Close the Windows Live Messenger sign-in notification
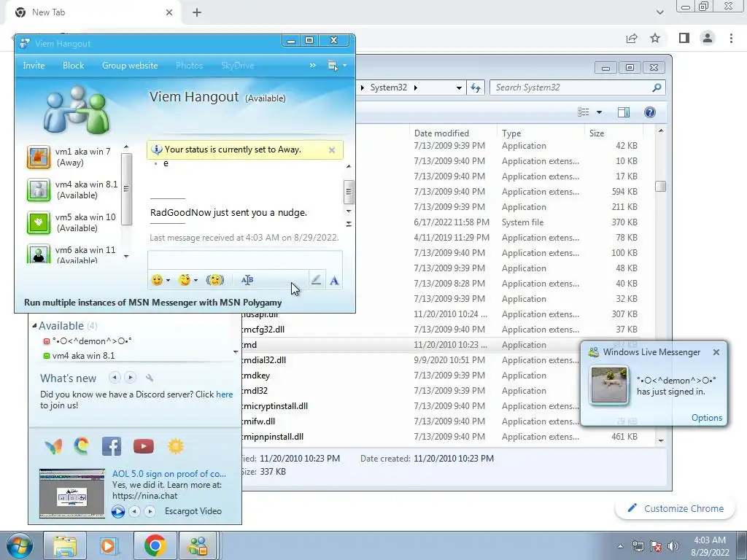This screenshot has width=747, height=560. (716, 352)
